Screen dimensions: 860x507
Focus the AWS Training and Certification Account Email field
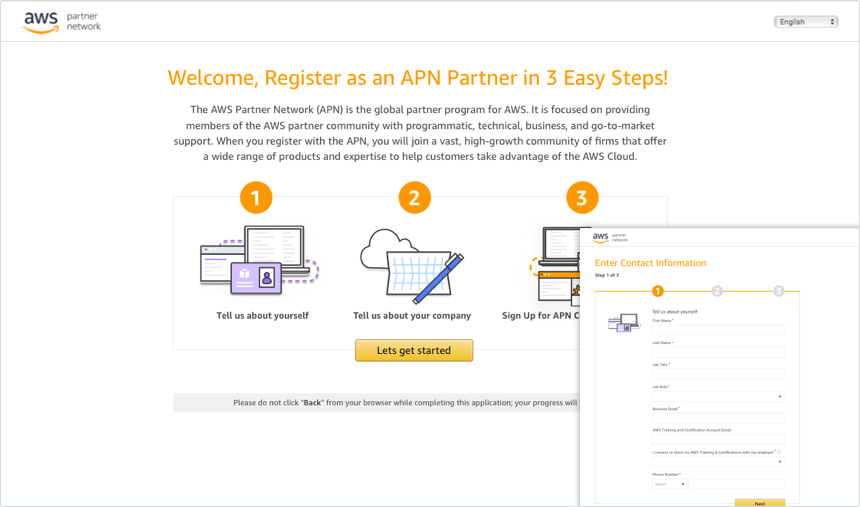[718, 439]
